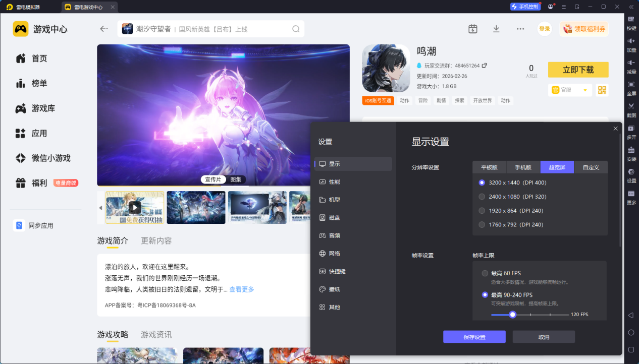Switch to 更新内容 tab
This screenshot has width=639, height=364.
click(x=156, y=241)
